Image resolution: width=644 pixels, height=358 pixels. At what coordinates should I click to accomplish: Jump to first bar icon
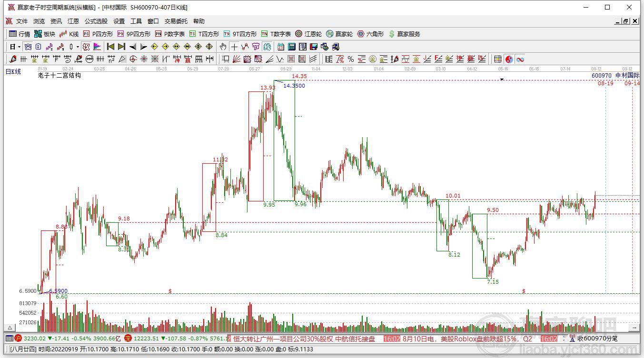[x=110, y=47]
